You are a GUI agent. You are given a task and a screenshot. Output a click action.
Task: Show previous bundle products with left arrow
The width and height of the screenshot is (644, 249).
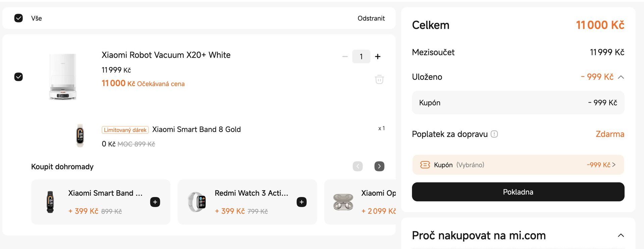pyautogui.click(x=358, y=166)
